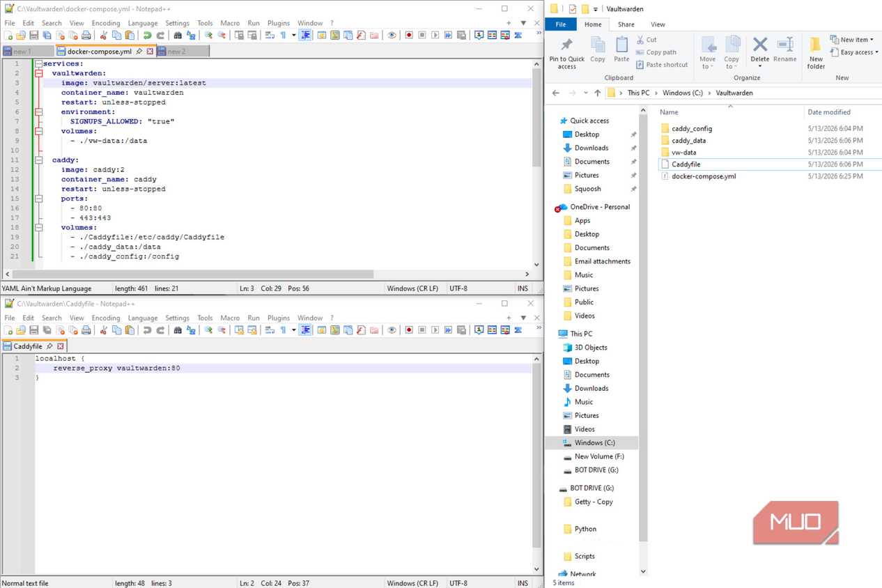
Task: Toggle INS mode in docker-compose.yml status bar
Action: point(523,288)
